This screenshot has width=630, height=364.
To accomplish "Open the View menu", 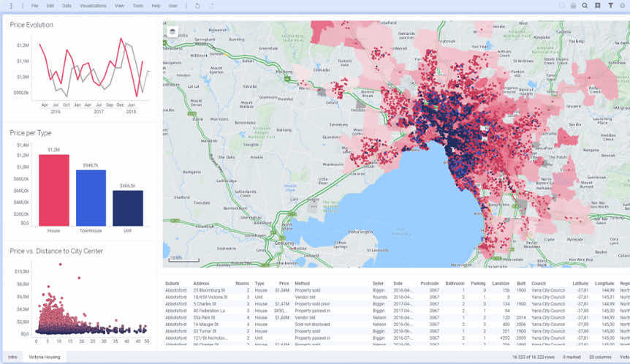I will pyautogui.click(x=119, y=6).
